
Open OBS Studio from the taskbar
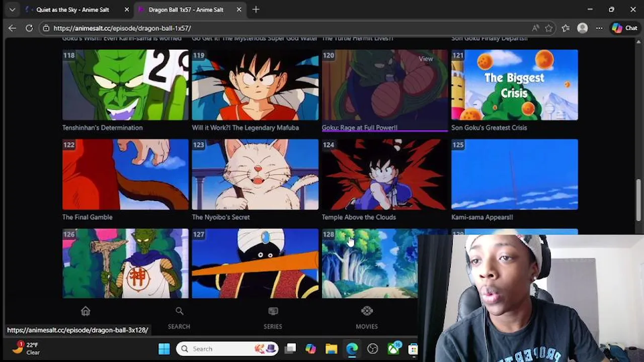pyautogui.click(x=372, y=349)
